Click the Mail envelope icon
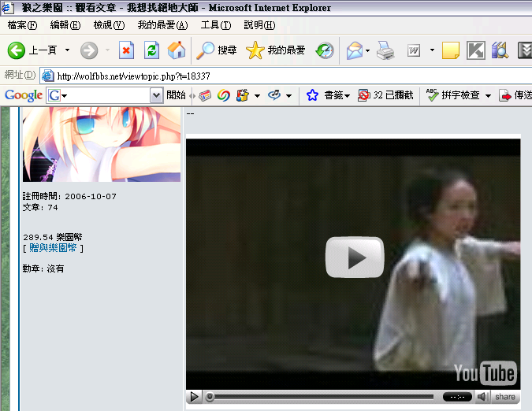This screenshot has width=532, height=411. 355,50
